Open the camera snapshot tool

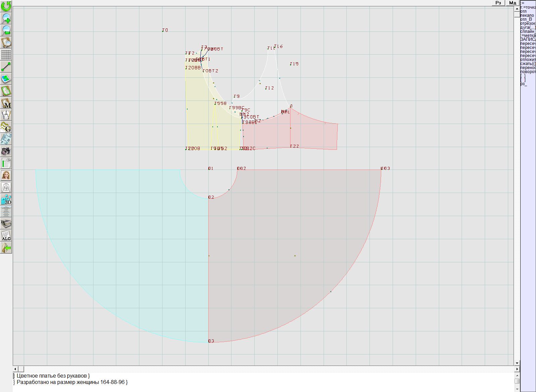pyautogui.click(x=6, y=151)
